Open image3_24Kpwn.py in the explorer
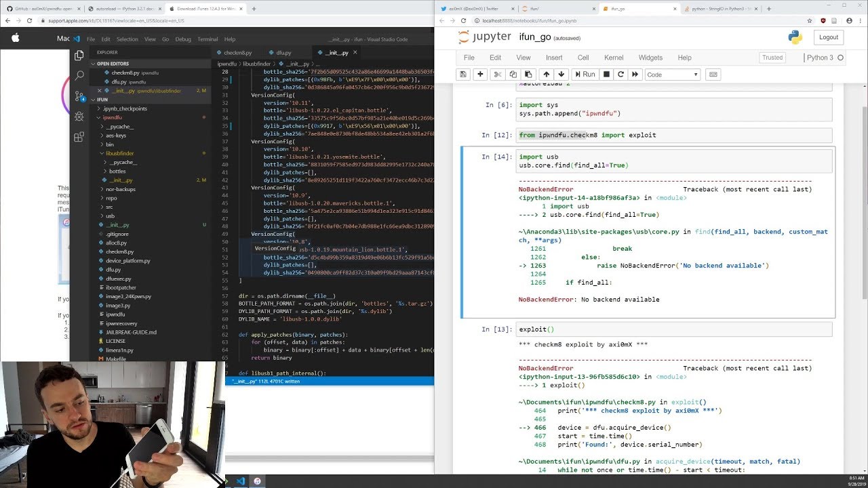 click(129, 296)
